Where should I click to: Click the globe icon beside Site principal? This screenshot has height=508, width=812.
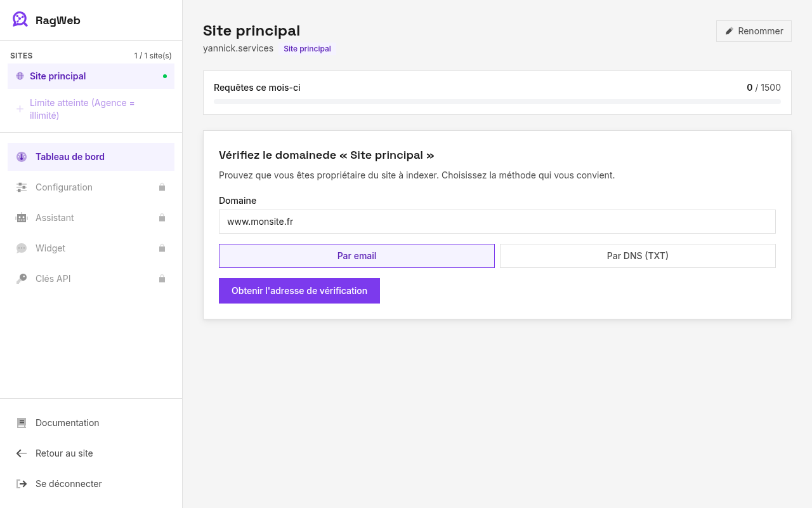[x=20, y=76]
